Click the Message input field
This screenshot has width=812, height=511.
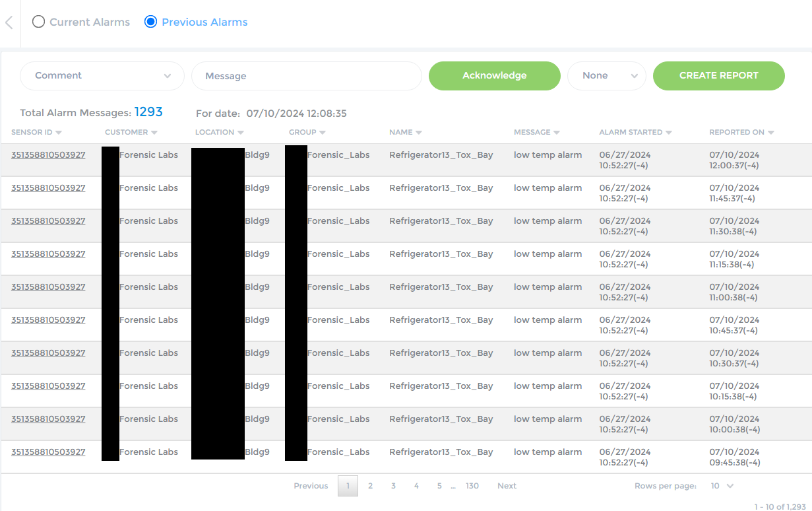[307, 76]
